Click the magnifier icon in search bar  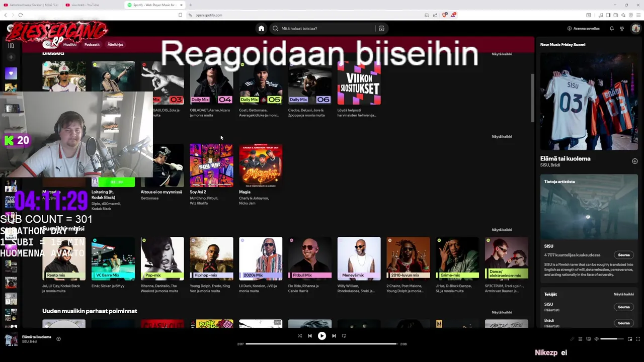pyautogui.click(x=275, y=29)
